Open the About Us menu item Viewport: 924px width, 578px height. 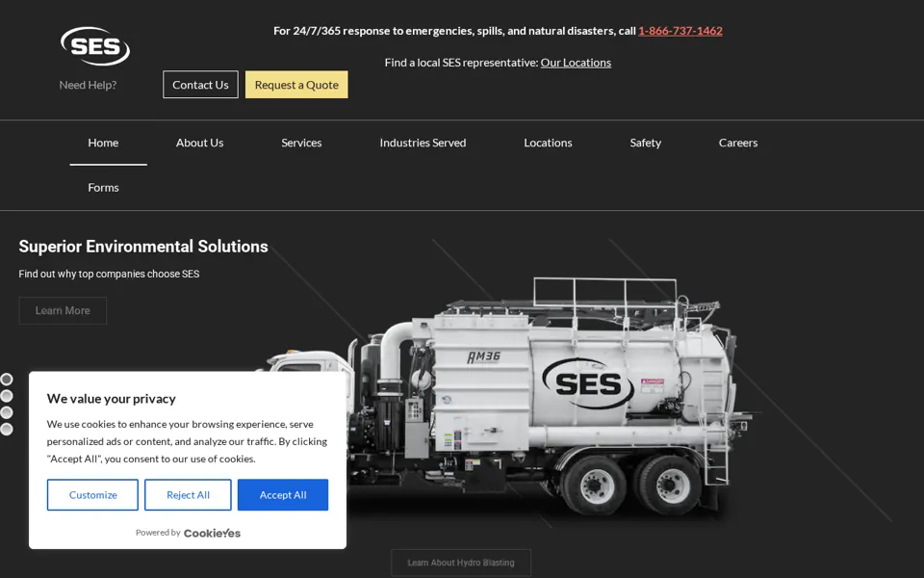click(200, 143)
